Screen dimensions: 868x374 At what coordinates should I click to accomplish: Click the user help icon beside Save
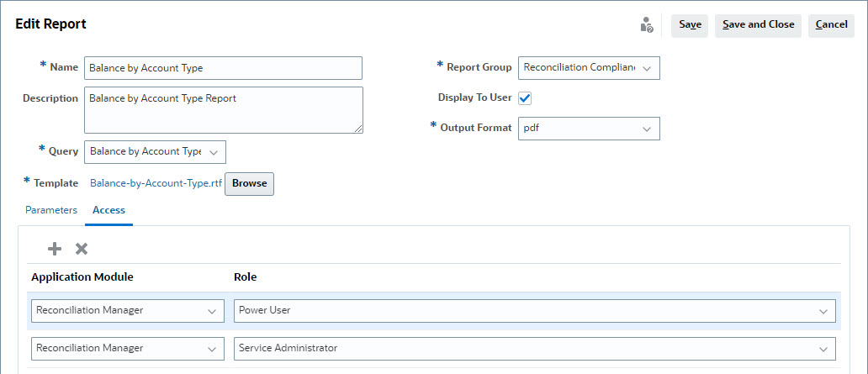click(x=646, y=25)
